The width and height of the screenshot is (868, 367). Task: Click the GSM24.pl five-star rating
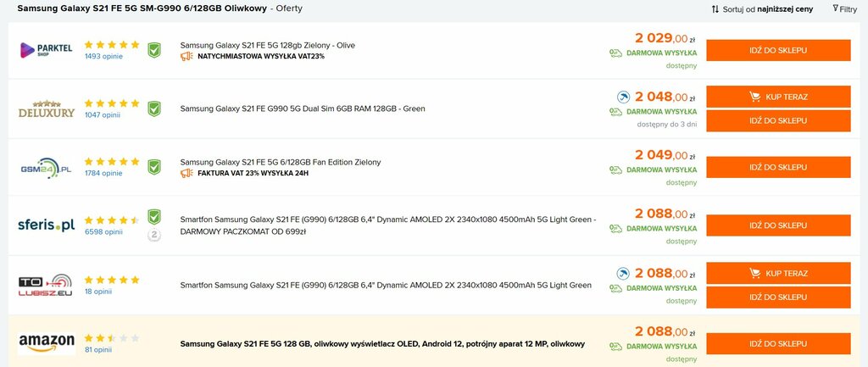point(112,162)
